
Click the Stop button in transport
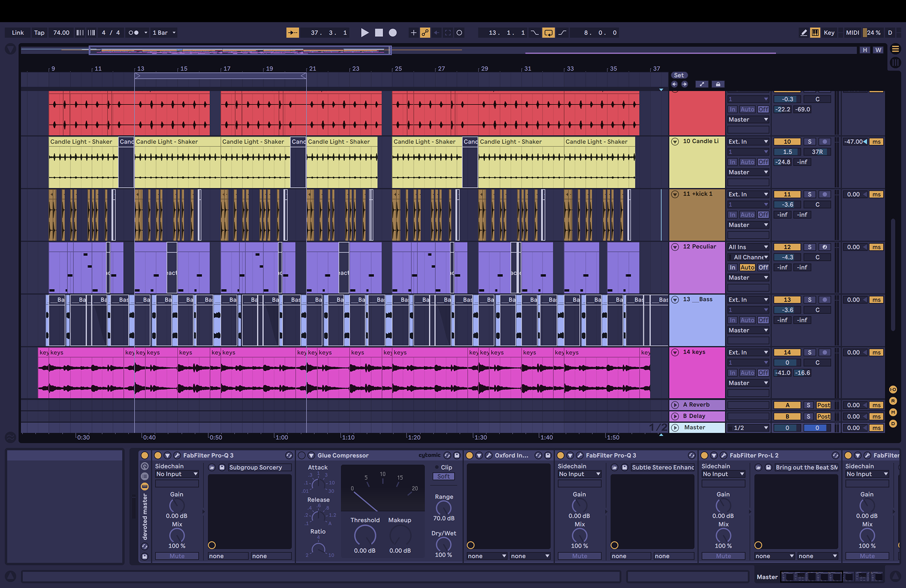click(x=378, y=33)
